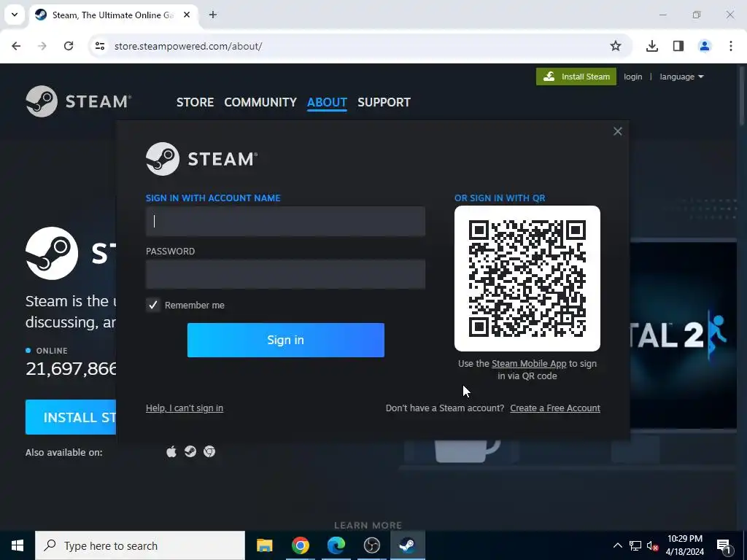Go forward with the browser arrow

pyautogui.click(x=42, y=46)
